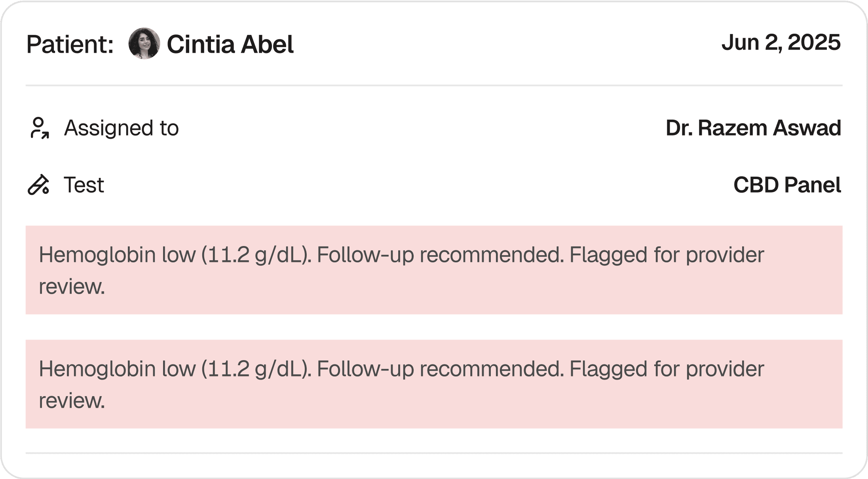Click the word "review." in first note
The height and width of the screenshot is (479, 868).
coord(72,286)
